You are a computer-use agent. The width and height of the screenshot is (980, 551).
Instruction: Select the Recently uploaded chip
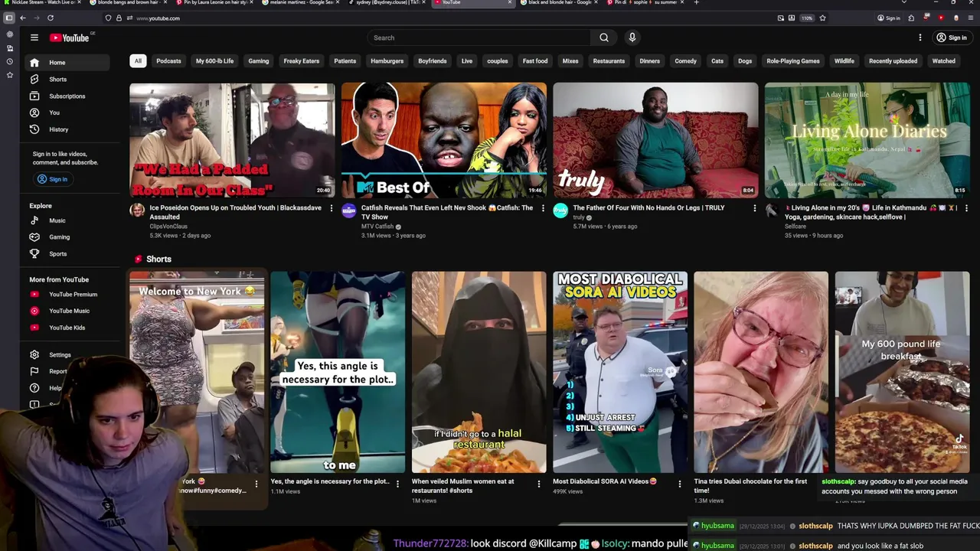coord(893,61)
